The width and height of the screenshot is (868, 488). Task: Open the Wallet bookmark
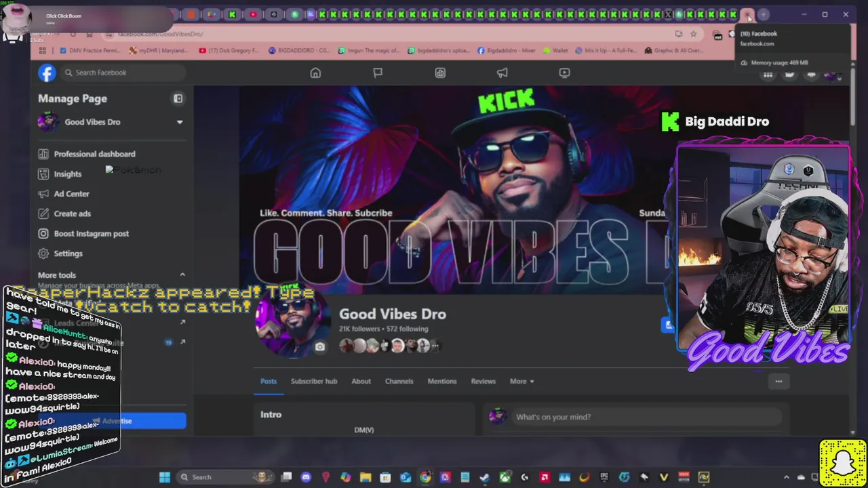(x=555, y=50)
